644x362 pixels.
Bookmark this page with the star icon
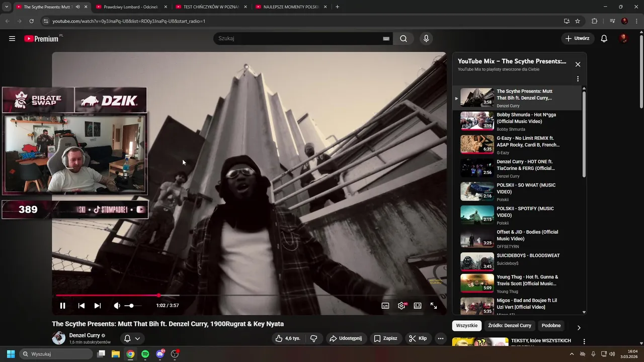pyautogui.click(x=578, y=21)
